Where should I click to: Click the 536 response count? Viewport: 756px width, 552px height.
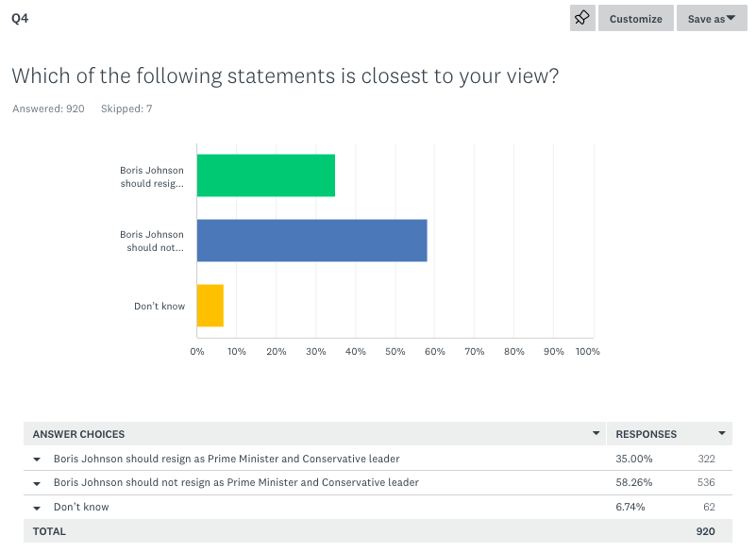coord(706,482)
